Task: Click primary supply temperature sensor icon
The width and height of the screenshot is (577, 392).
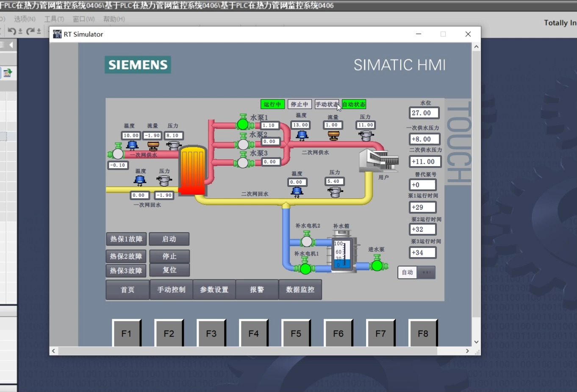Action: 133,145
